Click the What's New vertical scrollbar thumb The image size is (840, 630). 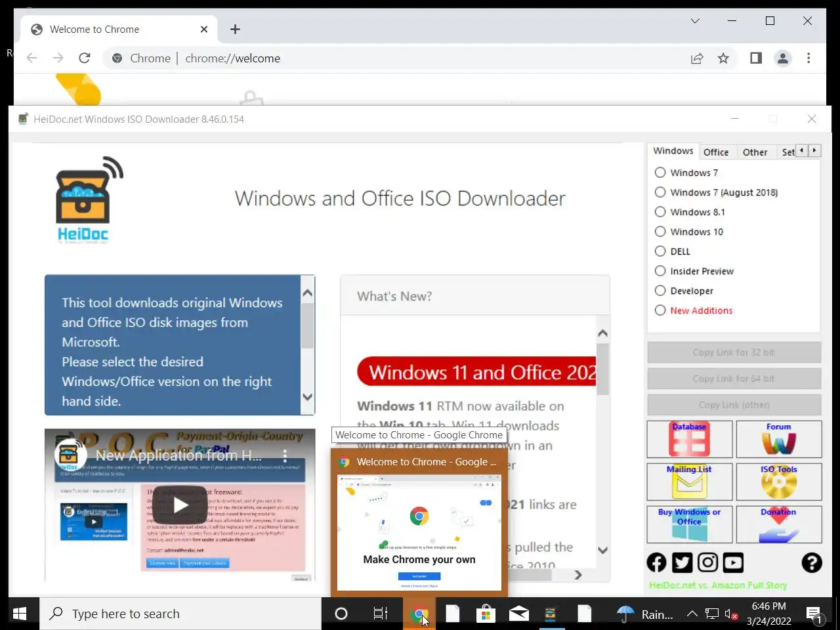(x=603, y=369)
